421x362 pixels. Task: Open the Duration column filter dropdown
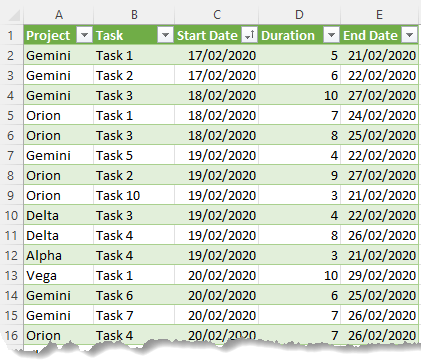pyautogui.click(x=331, y=35)
